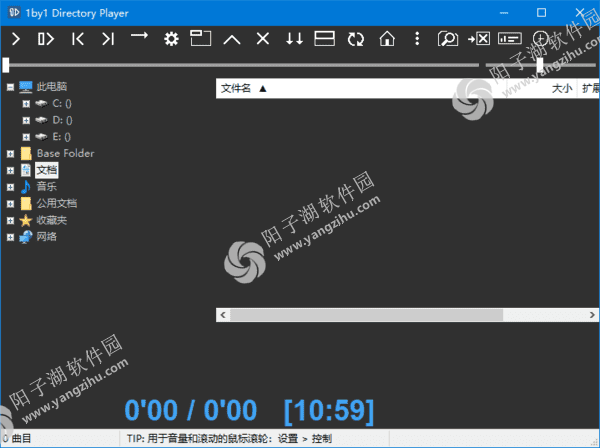Click the horizontal scrollbar thumb

pyautogui.click(x=366, y=315)
